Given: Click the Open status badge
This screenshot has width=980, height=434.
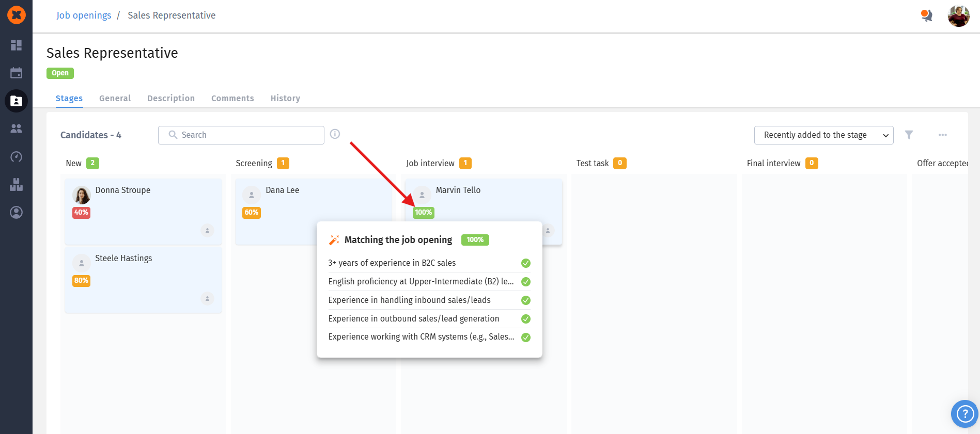Looking at the screenshot, I should tap(60, 73).
